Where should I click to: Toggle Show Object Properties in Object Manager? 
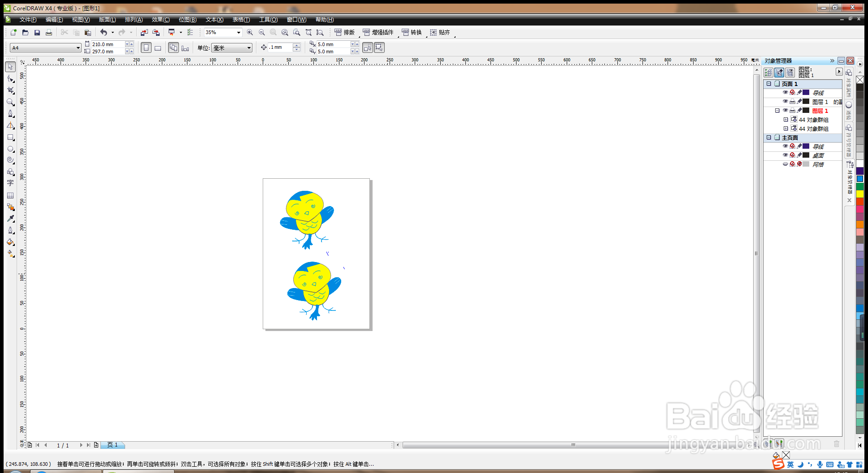pos(768,73)
